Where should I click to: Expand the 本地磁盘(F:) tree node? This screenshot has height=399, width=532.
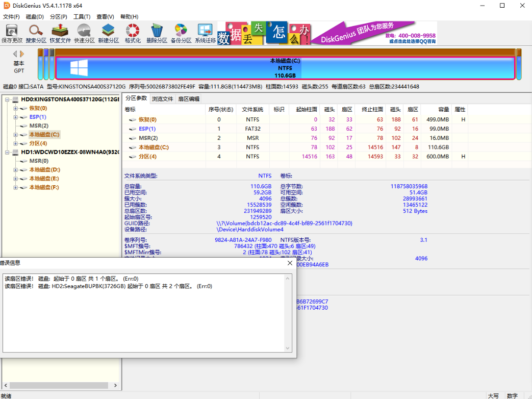(x=16, y=188)
